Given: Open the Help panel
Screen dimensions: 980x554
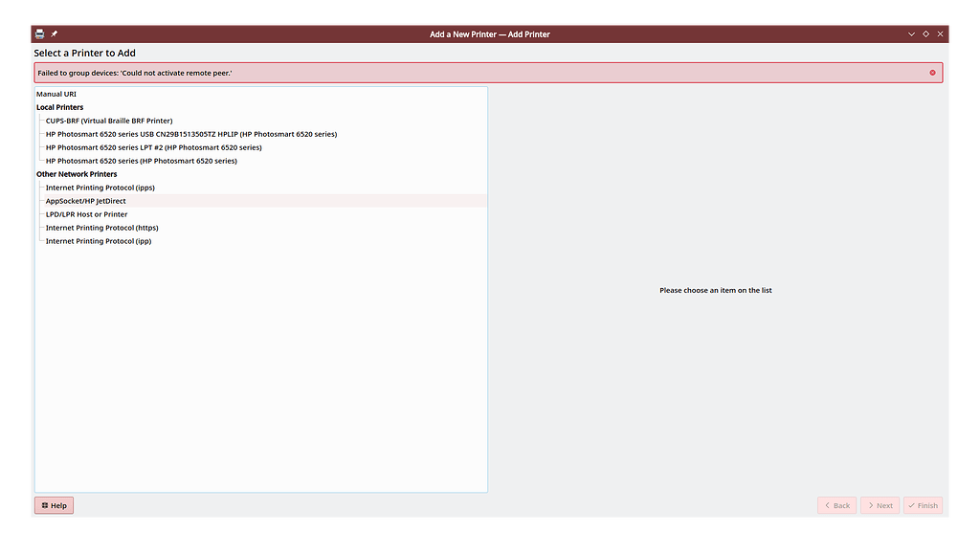Looking at the screenshot, I should coord(54,505).
